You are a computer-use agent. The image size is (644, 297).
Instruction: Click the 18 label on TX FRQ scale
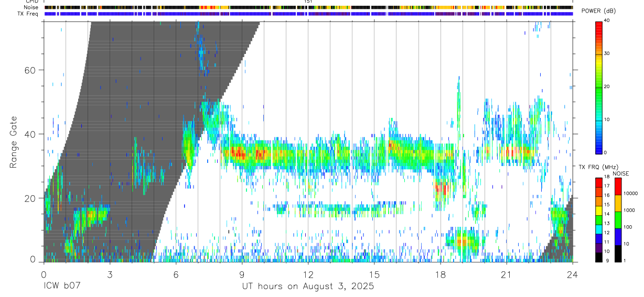tap(607, 177)
